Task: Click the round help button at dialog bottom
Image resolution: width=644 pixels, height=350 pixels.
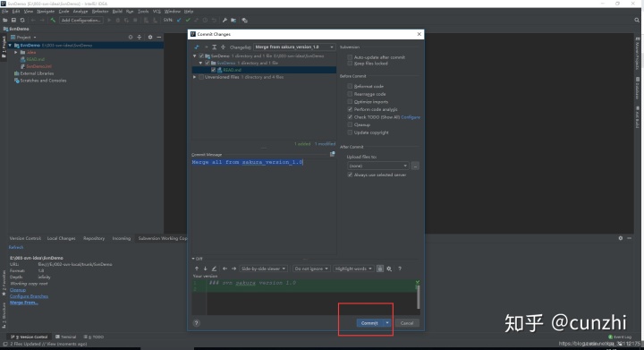Action: (x=196, y=323)
